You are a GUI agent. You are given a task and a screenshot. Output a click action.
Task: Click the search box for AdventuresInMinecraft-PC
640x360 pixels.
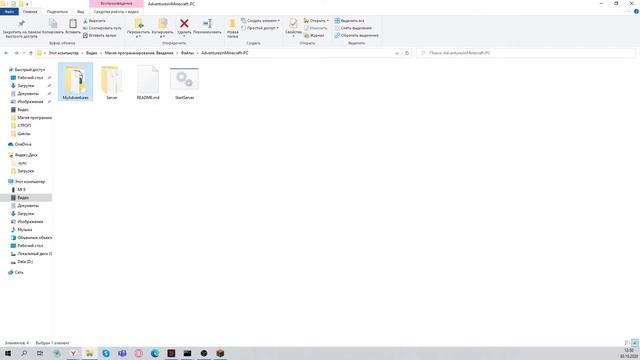[x=526, y=53]
